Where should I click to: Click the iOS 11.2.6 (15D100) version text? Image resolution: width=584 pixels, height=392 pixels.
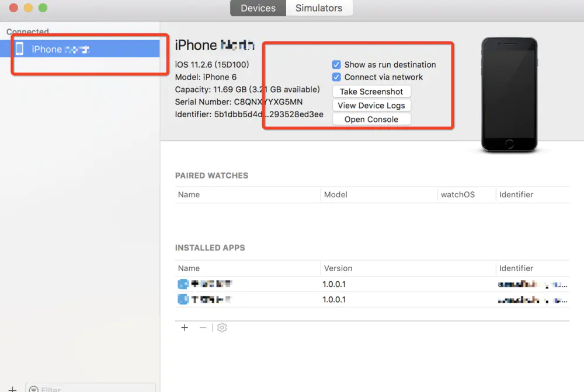click(212, 65)
